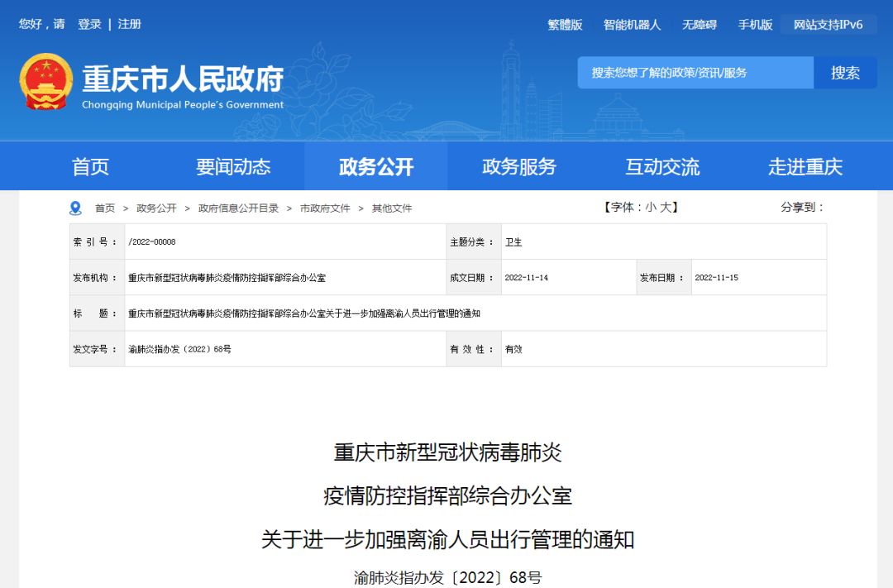Expand the 政务公开 navigation menu
Image resolution: width=893 pixels, height=588 pixels.
point(377,165)
